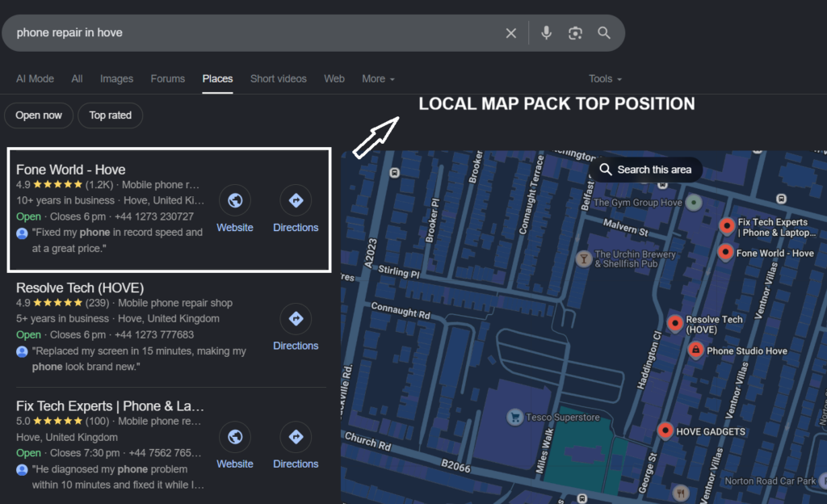Click phone number +44 1273 777683
The height and width of the screenshot is (504, 827).
tap(154, 334)
